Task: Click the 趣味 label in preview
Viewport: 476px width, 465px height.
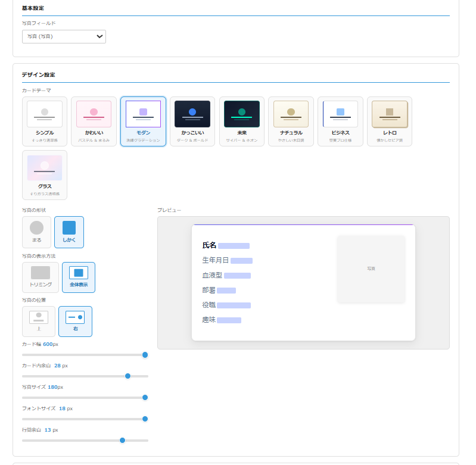Action: [209, 320]
